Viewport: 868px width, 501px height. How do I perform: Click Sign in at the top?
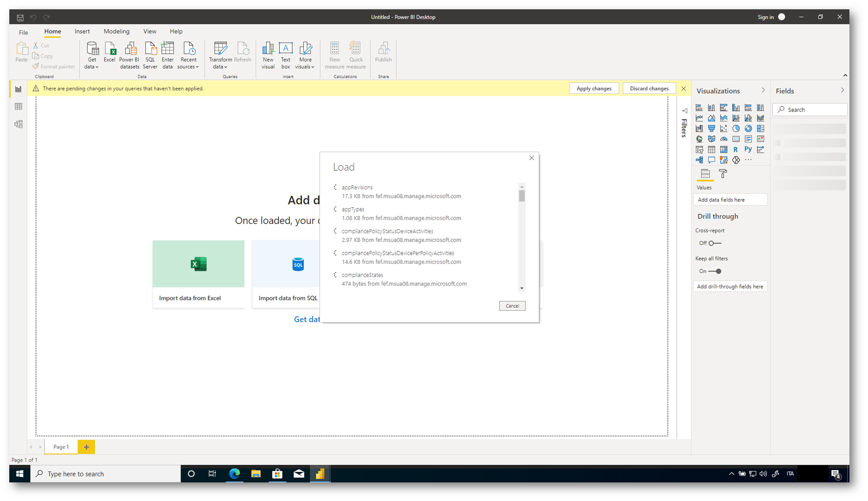[x=765, y=17]
